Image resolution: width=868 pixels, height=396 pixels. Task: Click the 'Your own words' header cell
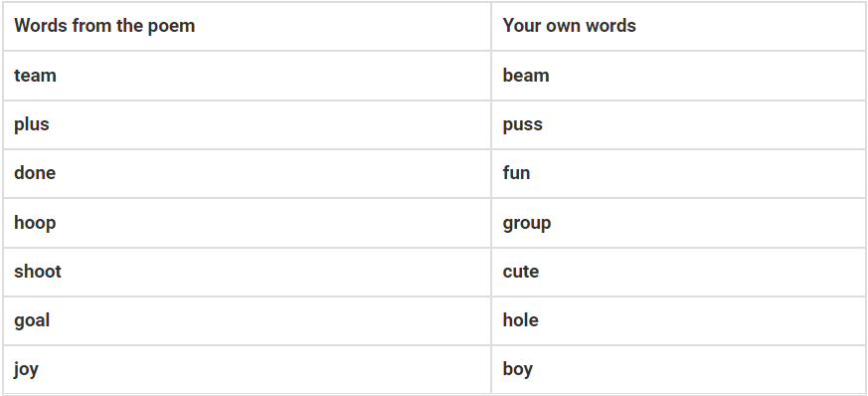[x=678, y=26]
